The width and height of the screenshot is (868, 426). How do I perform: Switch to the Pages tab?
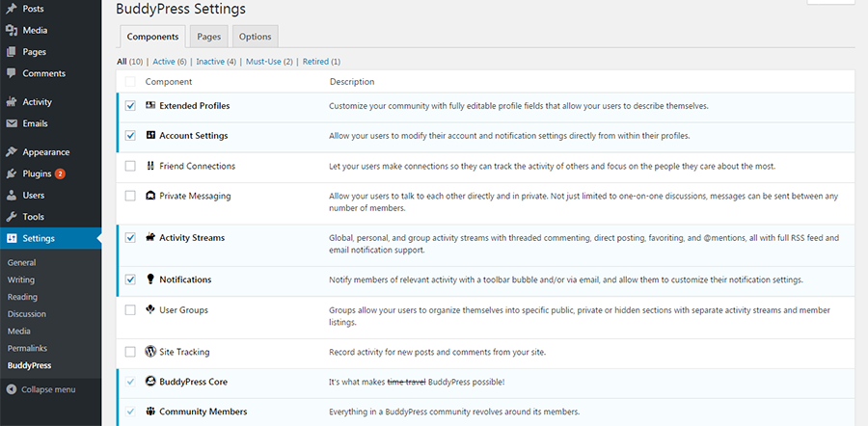[x=208, y=37]
